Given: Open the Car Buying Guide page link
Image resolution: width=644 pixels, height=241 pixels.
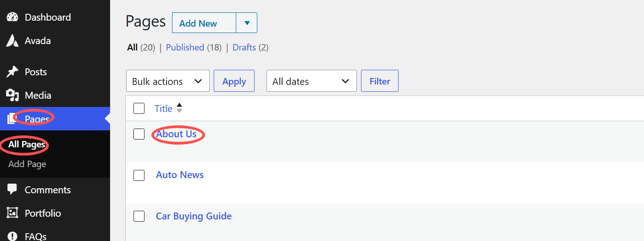Looking at the screenshot, I should tap(194, 216).
